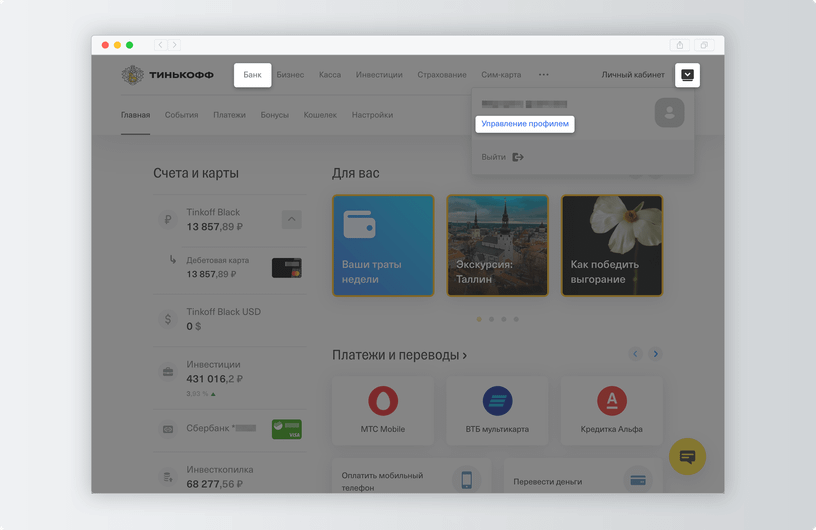Click the green Сбербанк Visa card thumbnail
Screen dimensions: 816x530
(x=287, y=429)
